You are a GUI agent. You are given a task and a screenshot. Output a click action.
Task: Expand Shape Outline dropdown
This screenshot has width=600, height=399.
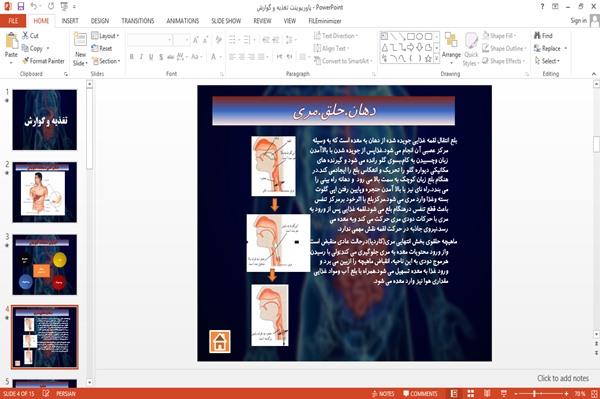504,48
